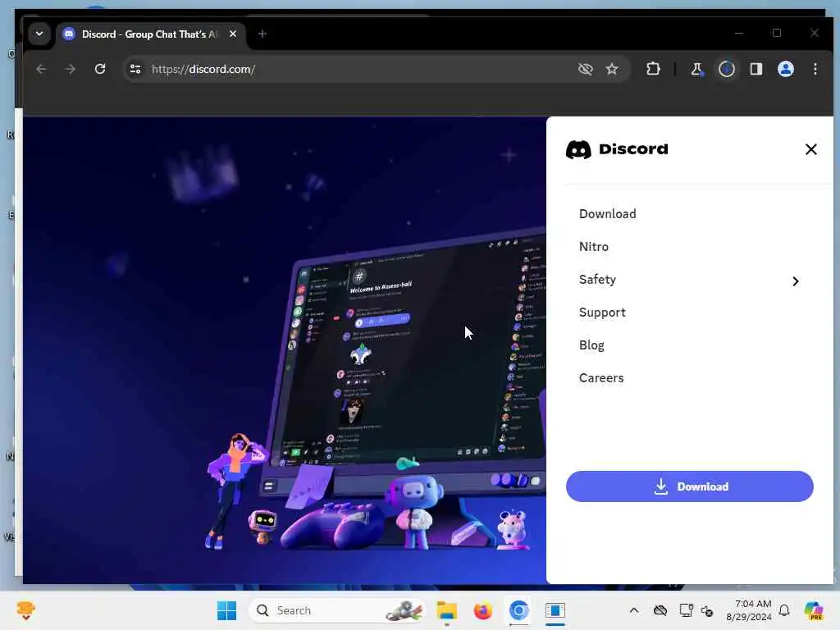Close the Discord browser tab

click(232, 34)
